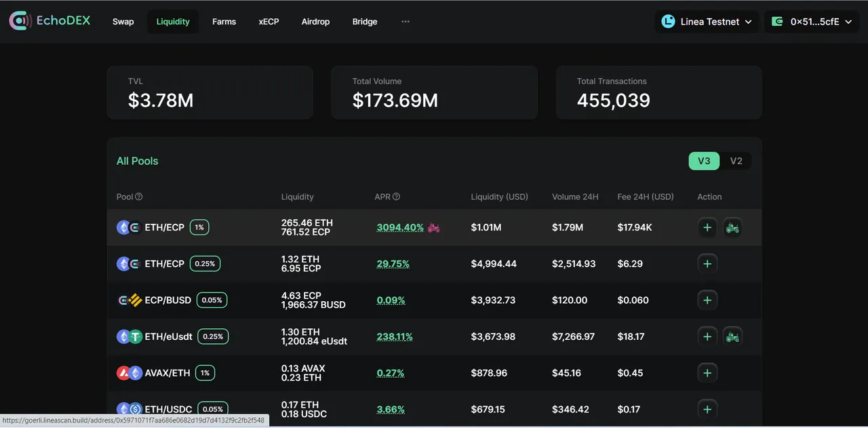
Task: Click the $7,266.97 volume value
Action: tap(574, 336)
